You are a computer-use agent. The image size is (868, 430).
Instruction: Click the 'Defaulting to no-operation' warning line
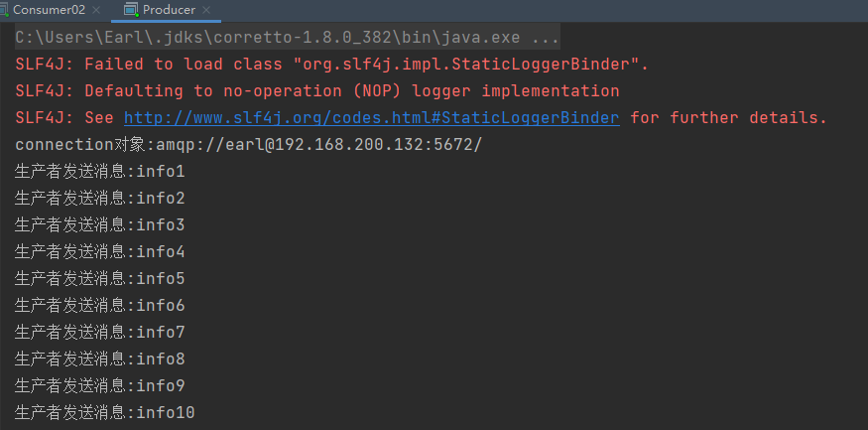coord(317,90)
